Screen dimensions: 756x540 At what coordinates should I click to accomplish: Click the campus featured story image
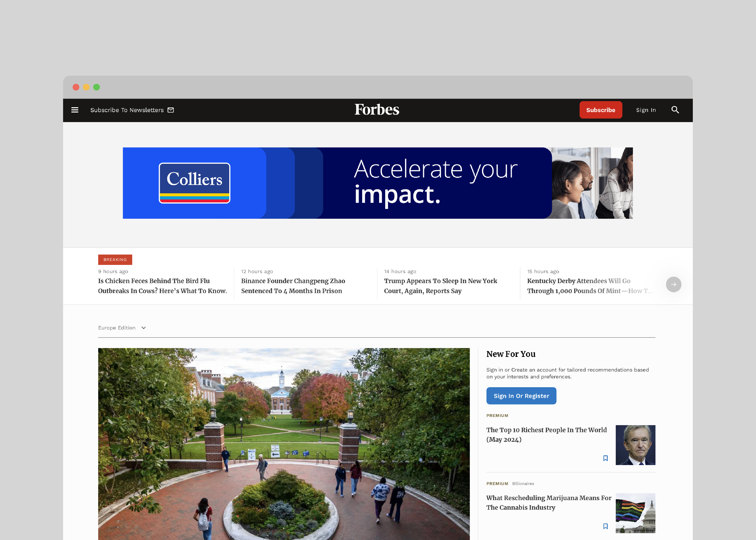click(284, 442)
